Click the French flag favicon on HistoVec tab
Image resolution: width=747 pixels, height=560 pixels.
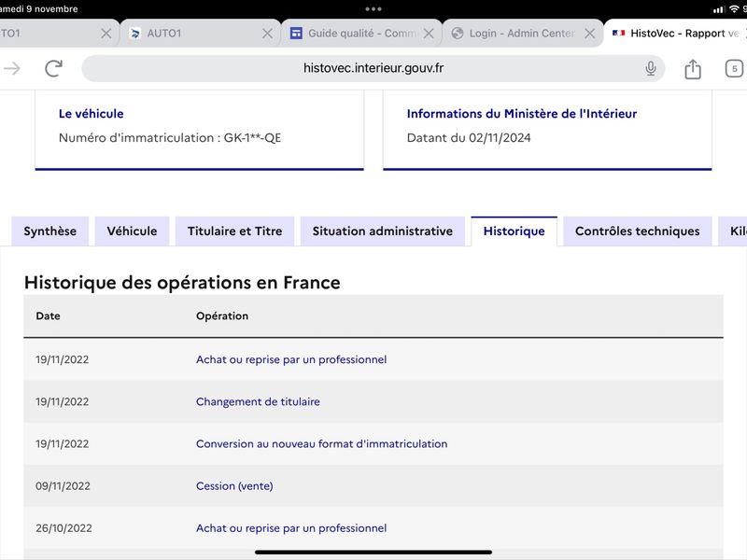[618, 34]
